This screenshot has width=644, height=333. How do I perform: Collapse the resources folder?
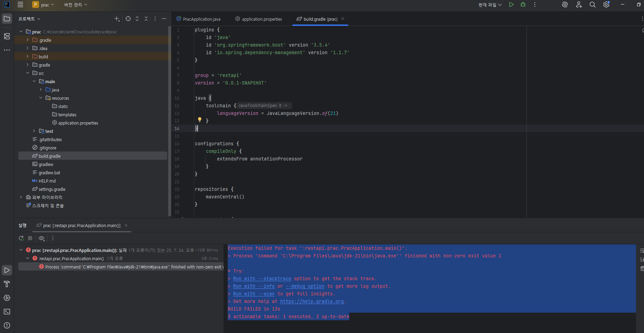pos(41,98)
